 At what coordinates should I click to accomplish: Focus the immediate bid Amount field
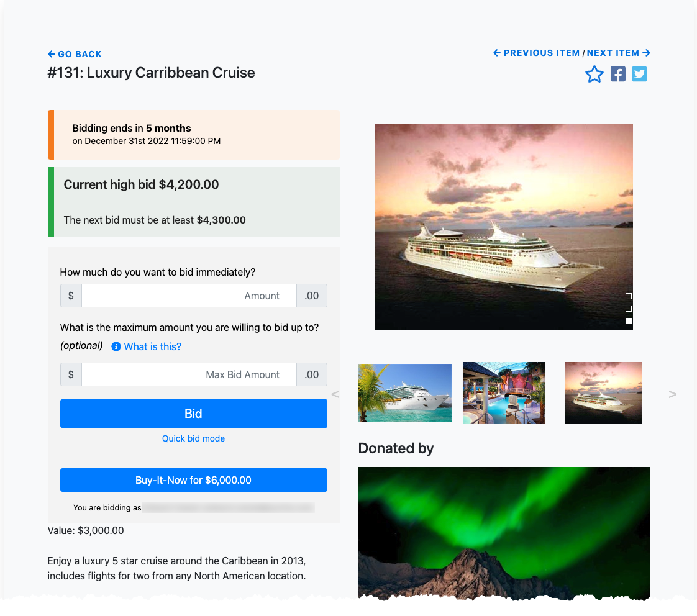pyautogui.click(x=189, y=296)
